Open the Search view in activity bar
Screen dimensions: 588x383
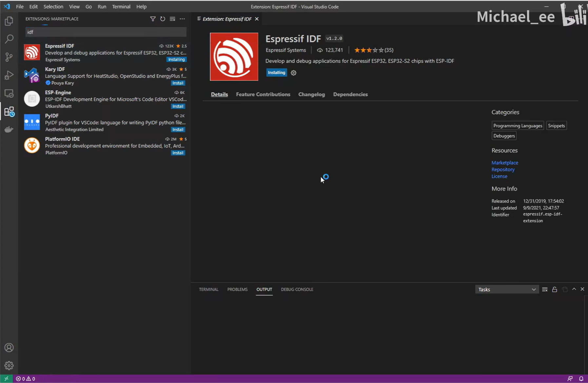9,39
